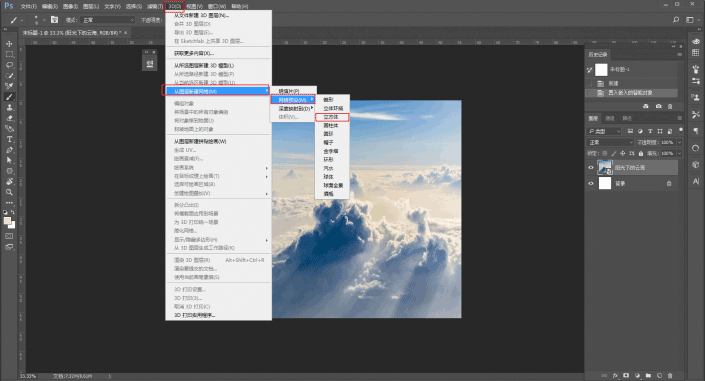The height and width of the screenshot is (381, 705).
Task: Click the foreground color swatch
Action: [x=7, y=220]
